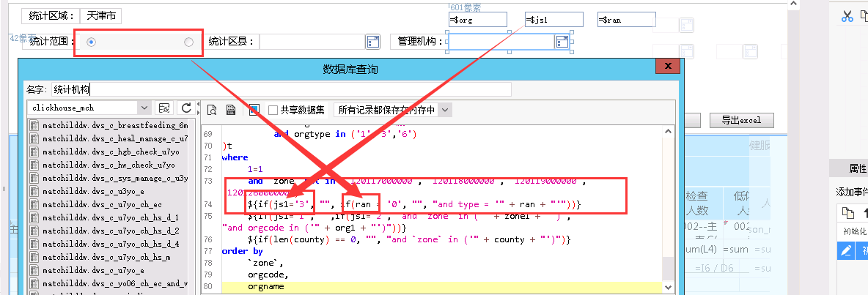Click the 管理机构 input box
The width and height of the screenshot is (868, 295).
pos(501,42)
